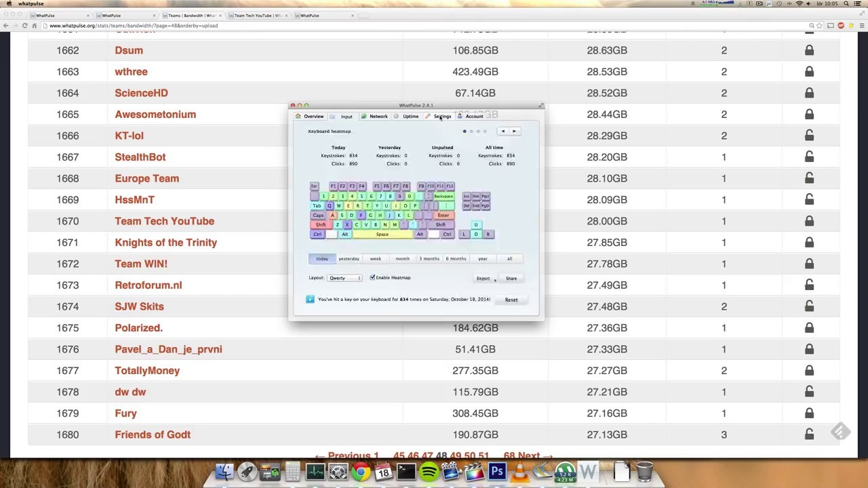
Task: Click the lock icon in Dsum row
Action: pos(809,50)
